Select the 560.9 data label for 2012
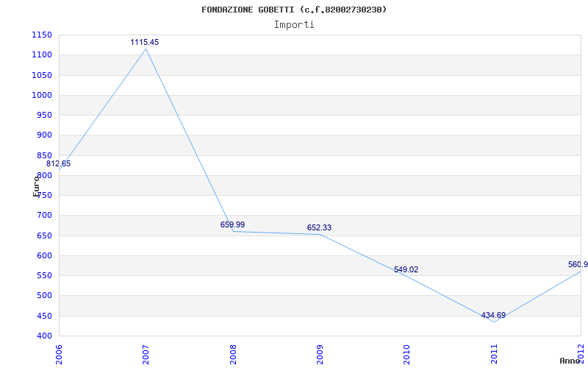588x368 pixels. (x=578, y=265)
